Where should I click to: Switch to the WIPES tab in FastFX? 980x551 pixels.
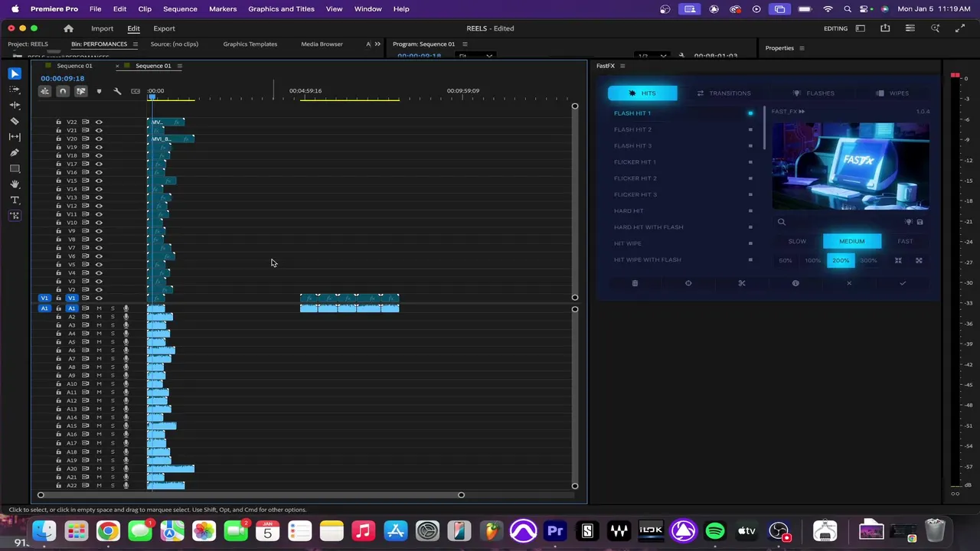893,93
